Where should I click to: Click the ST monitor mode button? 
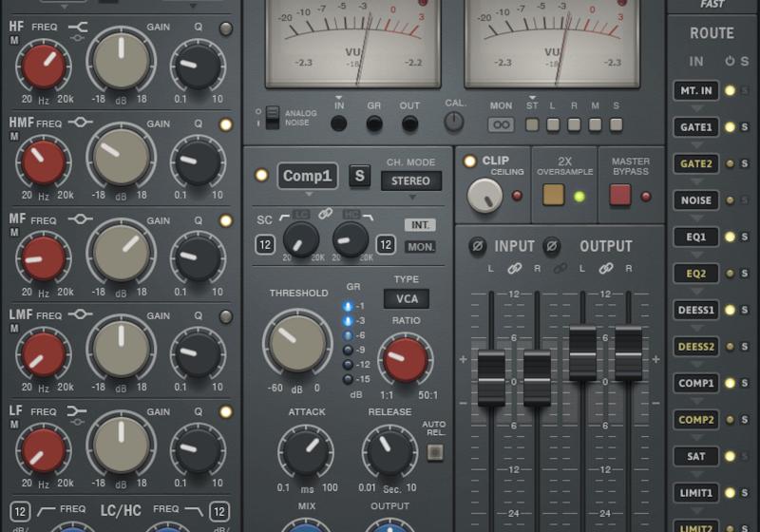(532, 125)
